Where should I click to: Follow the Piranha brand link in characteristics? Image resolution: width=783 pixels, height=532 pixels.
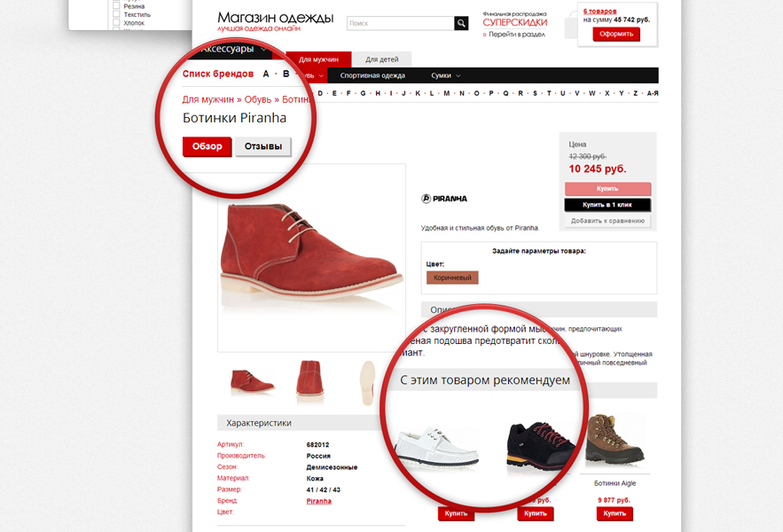318,501
